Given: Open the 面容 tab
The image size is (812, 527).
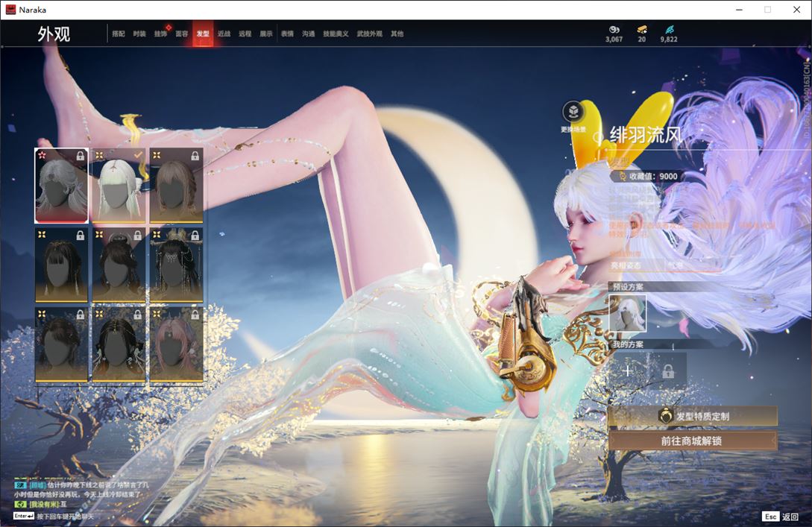Looking at the screenshot, I should click(x=182, y=34).
